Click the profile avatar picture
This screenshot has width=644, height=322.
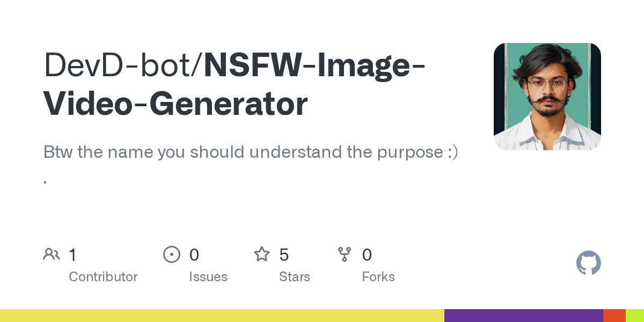pos(547,97)
